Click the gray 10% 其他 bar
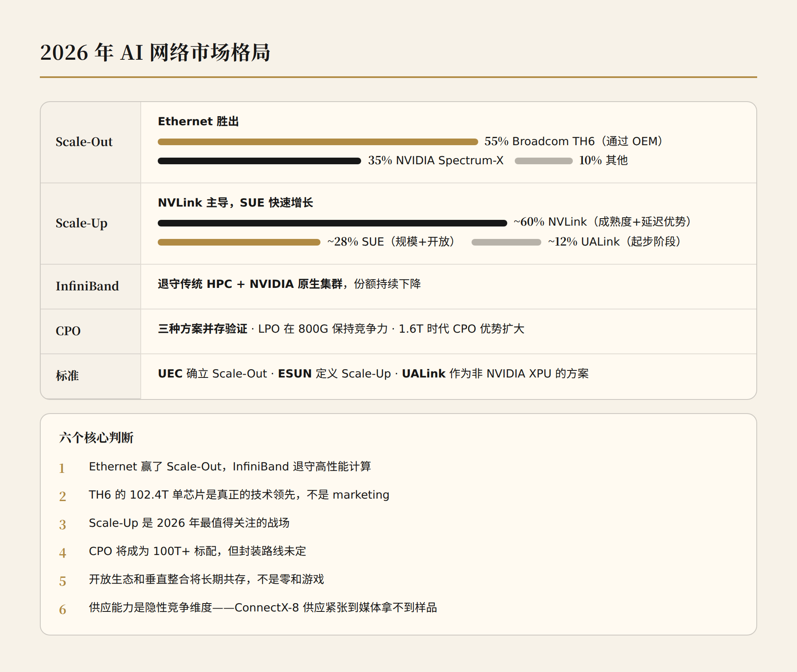797x672 pixels. 544,161
